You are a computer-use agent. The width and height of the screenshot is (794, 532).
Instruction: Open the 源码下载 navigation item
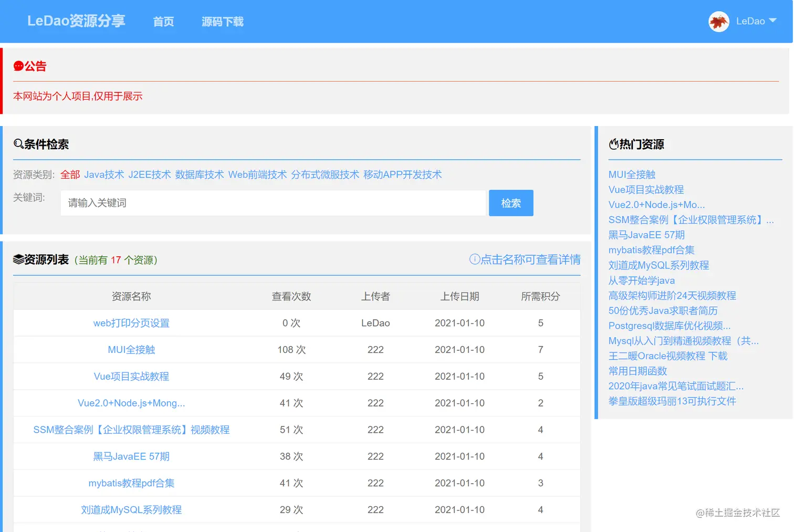[223, 22]
